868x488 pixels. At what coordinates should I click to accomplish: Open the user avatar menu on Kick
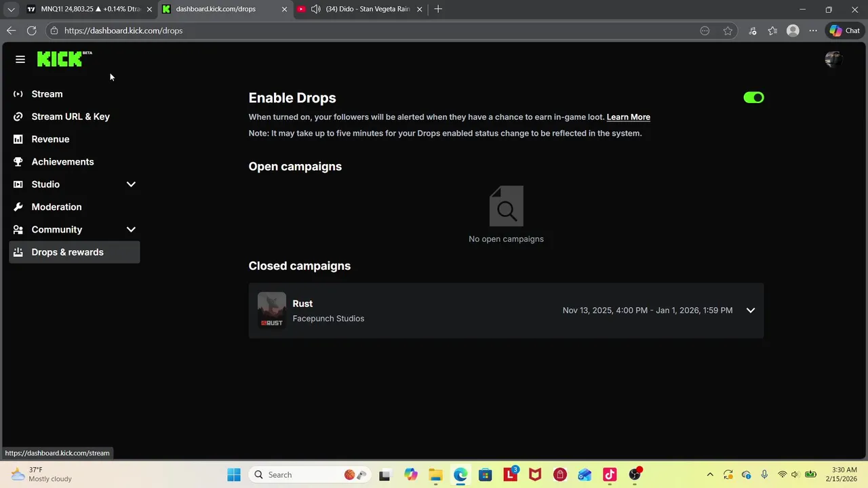click(833, 60)
